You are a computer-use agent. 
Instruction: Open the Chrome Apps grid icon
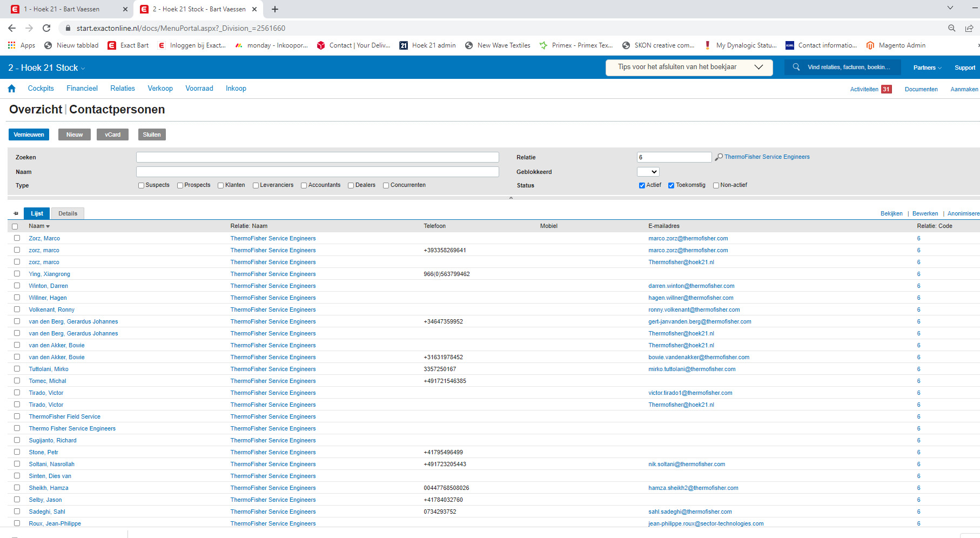pyautogui.click(x=11, y=45)
